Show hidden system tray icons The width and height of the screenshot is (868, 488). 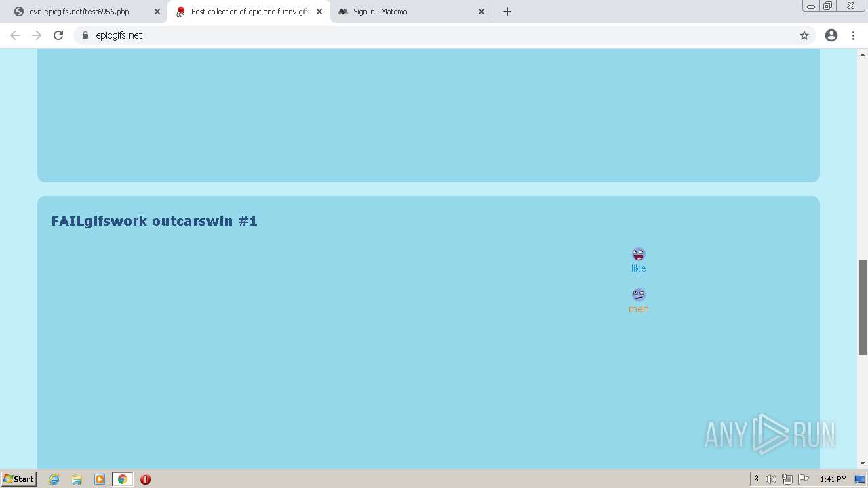[756, 479]
